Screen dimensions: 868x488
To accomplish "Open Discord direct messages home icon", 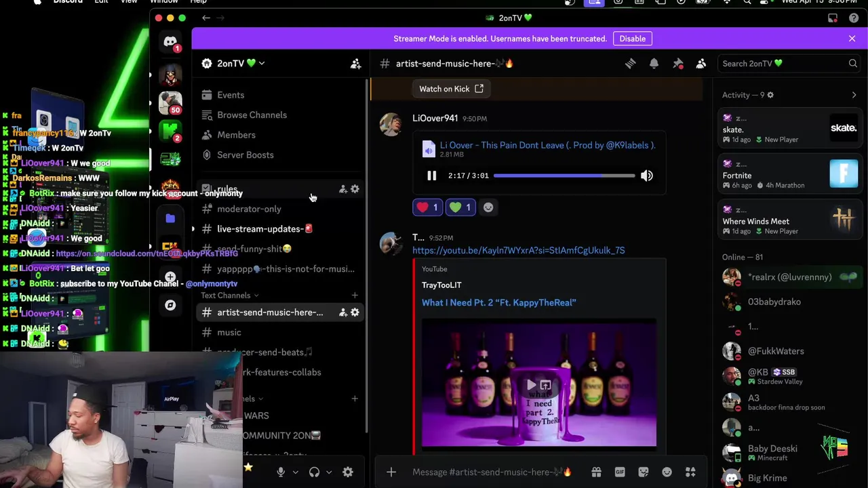I will 170,42.
